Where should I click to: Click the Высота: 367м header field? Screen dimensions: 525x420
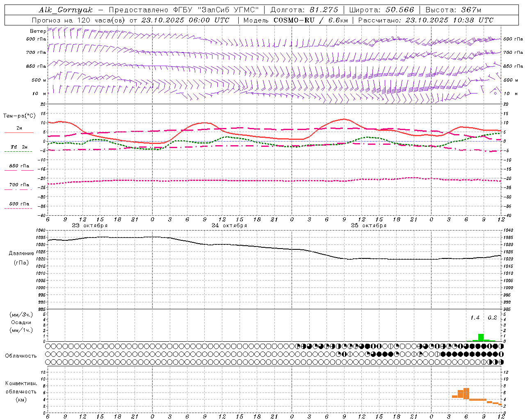[453, 10]
